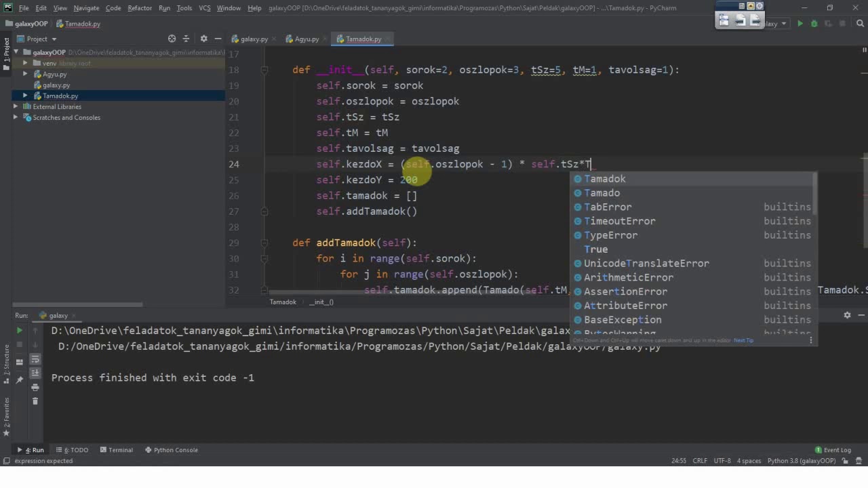Viewport: 868px width, 488px height.
Task: Start debugging with the bug icon
Action: [x=814, y=24]
